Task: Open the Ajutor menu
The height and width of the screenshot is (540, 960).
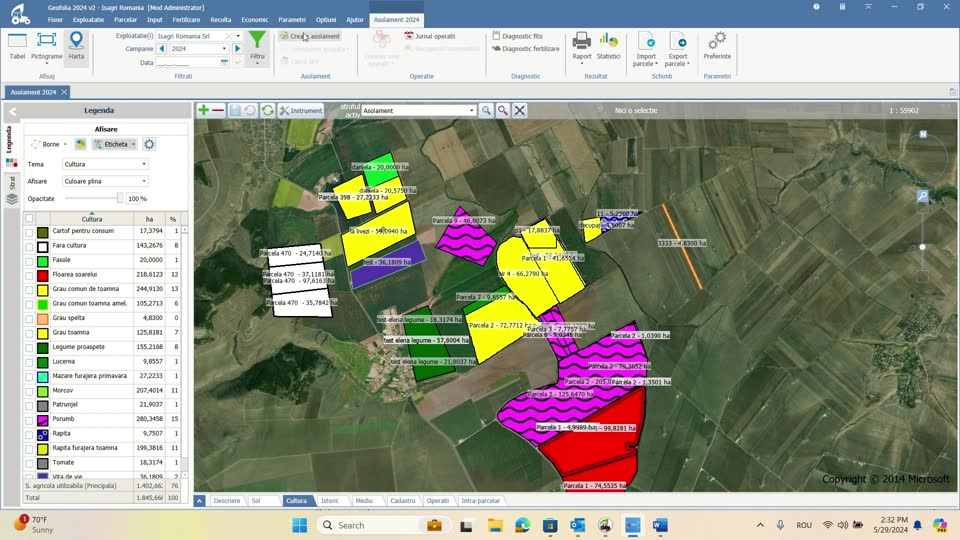Action: tap(355, 20)
